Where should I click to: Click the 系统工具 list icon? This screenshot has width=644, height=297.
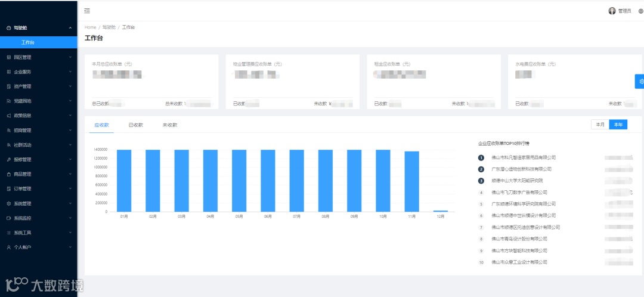[x=9, y=233]
